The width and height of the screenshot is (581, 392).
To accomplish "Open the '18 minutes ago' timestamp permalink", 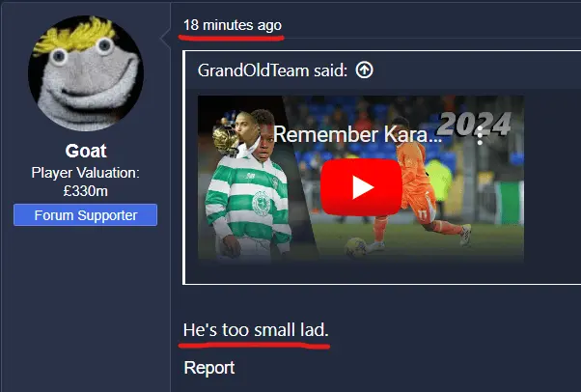I will pos(233,25).
